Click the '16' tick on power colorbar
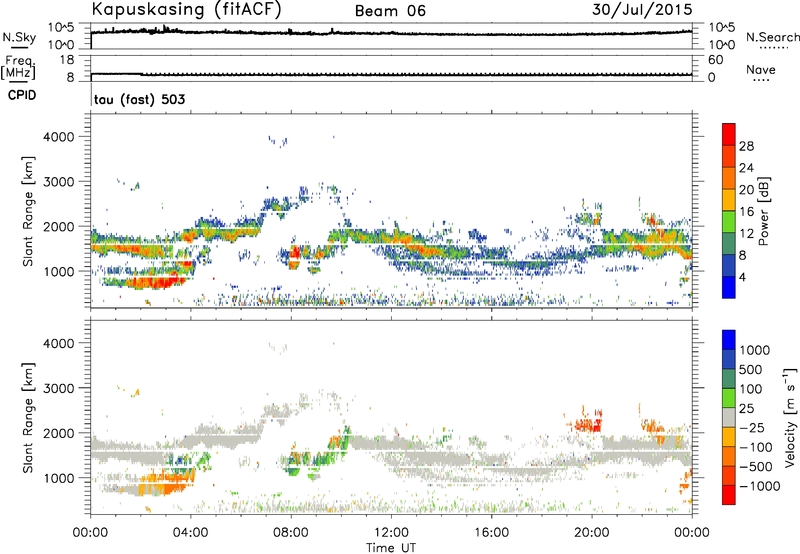Viewport: 800px width, 554px height. (746, 212)
